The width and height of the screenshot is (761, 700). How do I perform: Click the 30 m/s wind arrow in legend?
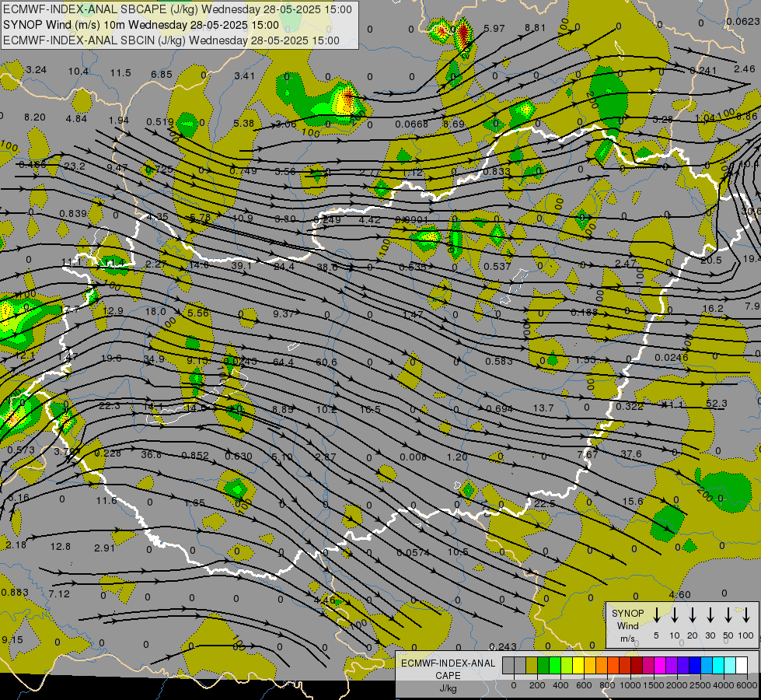click(710, 614)
